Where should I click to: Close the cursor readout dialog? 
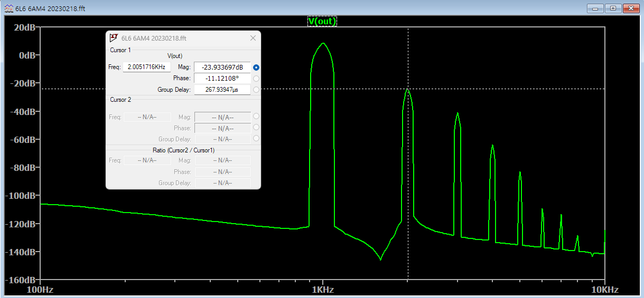pyautogui.click(x=253, y=38)
